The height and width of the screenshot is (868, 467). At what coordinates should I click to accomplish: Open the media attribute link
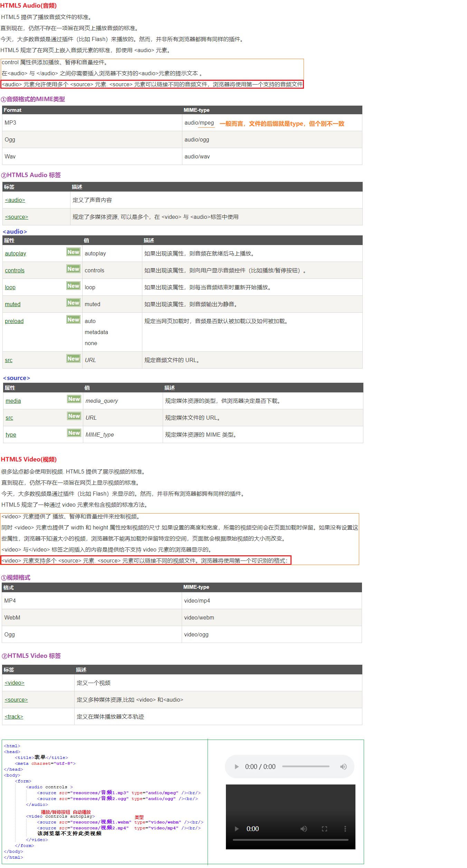(x=13, y=401)
